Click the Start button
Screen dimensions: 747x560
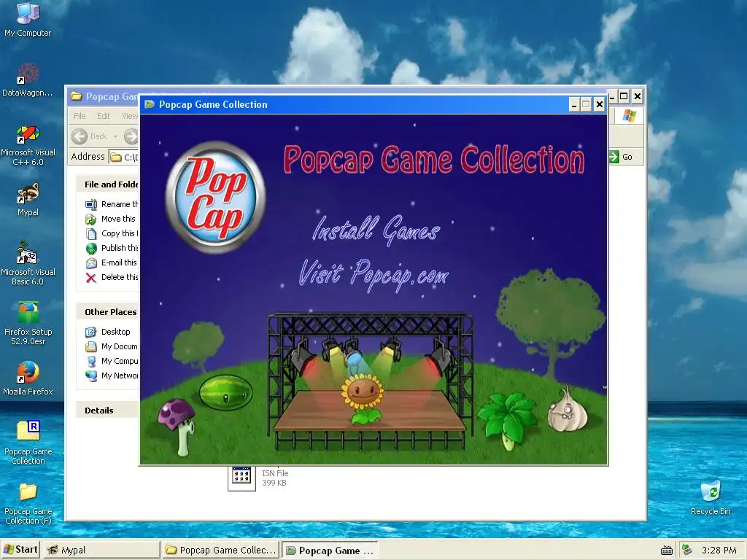(20, 550)
